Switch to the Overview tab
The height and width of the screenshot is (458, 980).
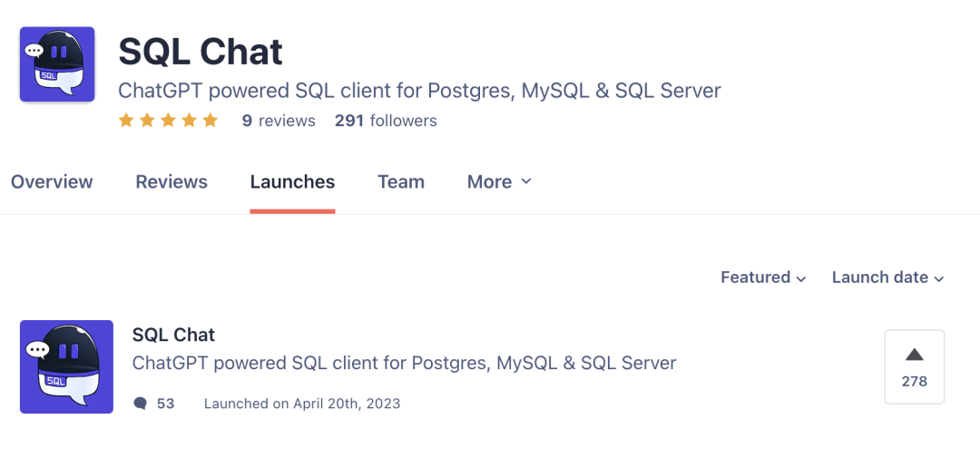pyautogui.click(x=52, y=181)
